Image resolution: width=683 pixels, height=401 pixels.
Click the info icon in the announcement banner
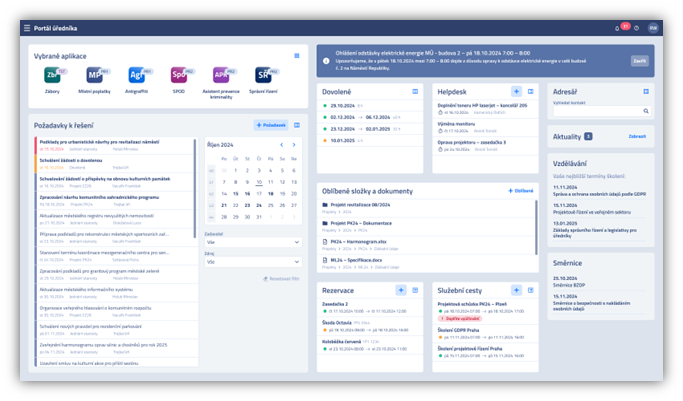pos(326,61)
